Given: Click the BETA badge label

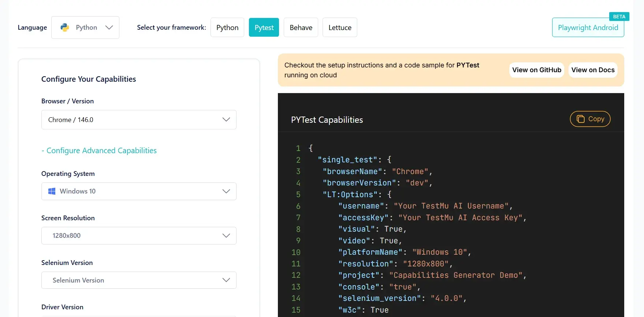Looking at the screenshot, I should [619, 16].
